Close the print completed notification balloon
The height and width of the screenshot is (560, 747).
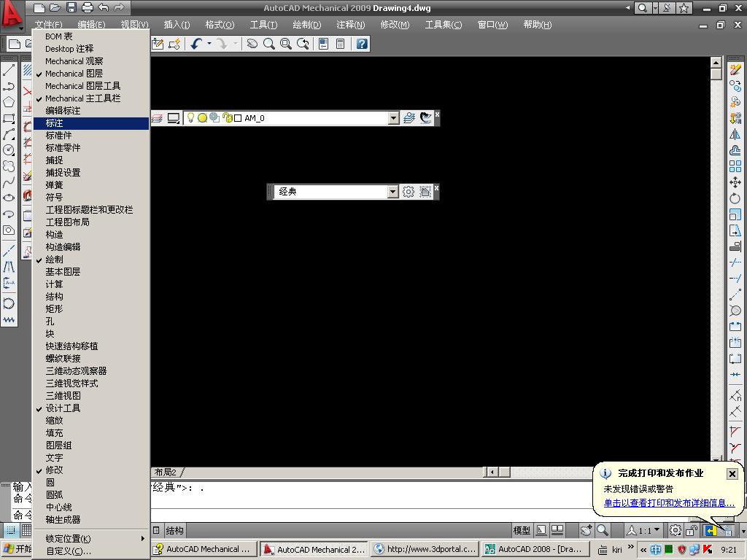click(x=732, y=473)
